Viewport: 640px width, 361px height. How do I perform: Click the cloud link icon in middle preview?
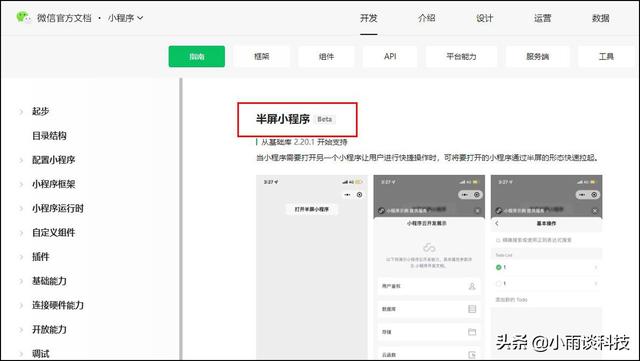coord(429,247)
